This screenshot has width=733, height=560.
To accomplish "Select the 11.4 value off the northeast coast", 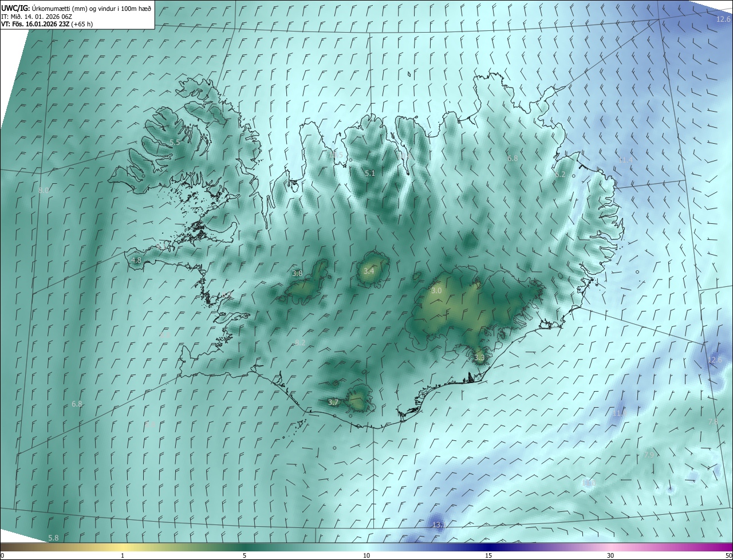I will click(x=625, y=160).
